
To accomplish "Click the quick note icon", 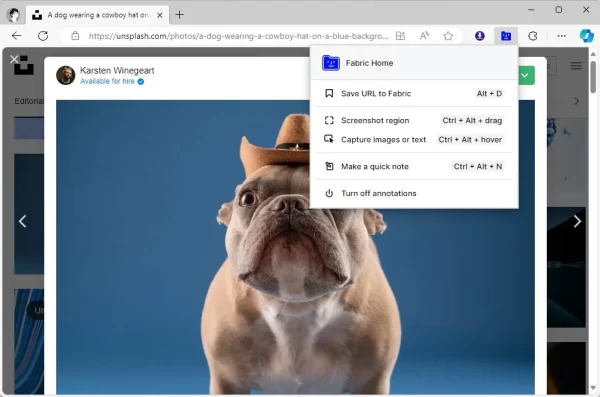I will click(329, 166).
